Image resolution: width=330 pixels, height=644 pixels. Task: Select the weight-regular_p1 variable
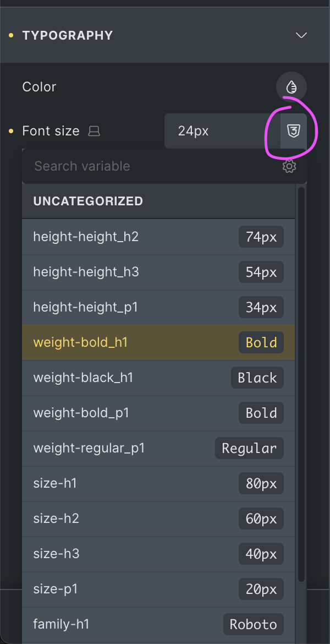click(158, 448)
